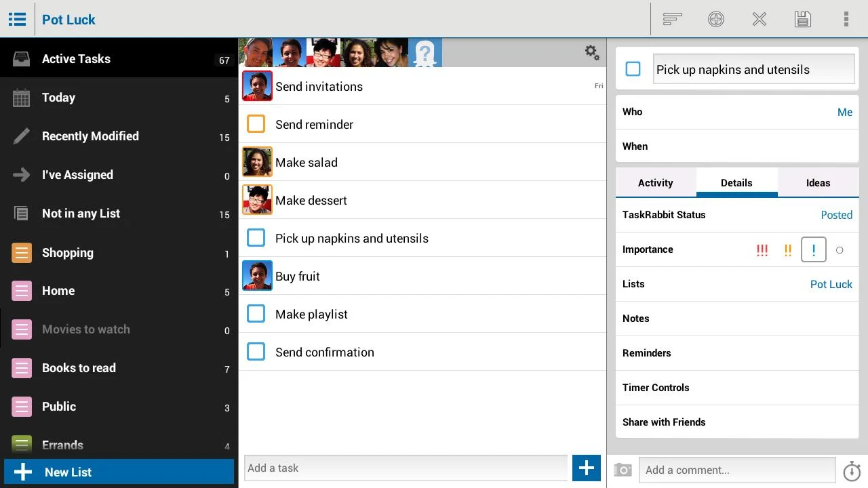
Task: Toggle checkbox in task detail header
Action: (633, 69)
